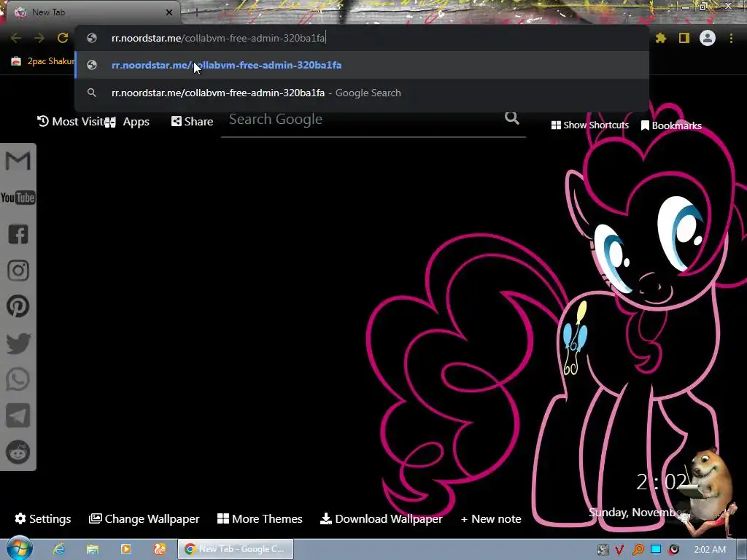Image resolution: width=747 pixels, height=560 pixels.
Task: Click the 2:02 AM system clock
Action: (x=710, y=550)
